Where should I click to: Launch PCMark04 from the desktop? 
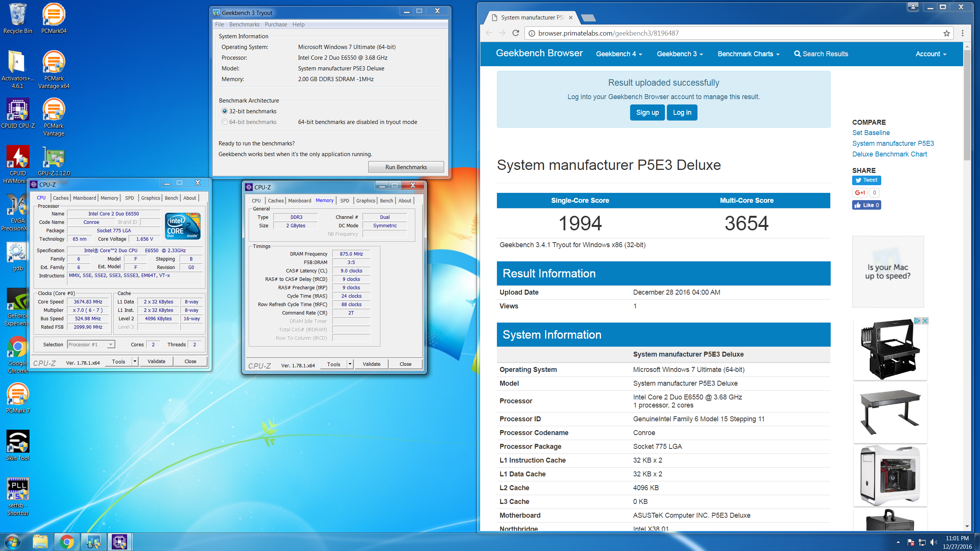point(54,18)
